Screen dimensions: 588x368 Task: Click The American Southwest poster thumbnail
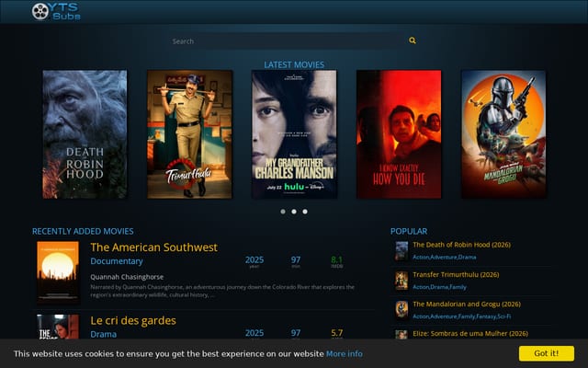click(x=58, y=272)
